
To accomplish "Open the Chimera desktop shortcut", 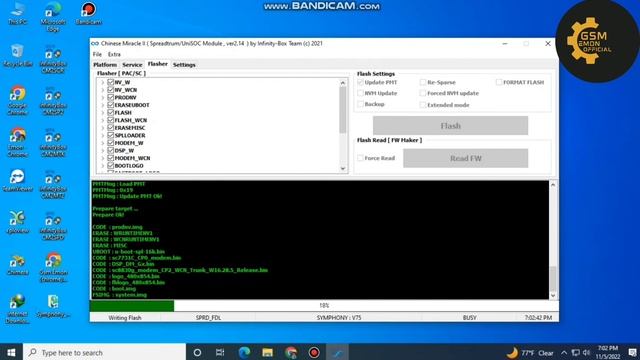I will [17, 264].
